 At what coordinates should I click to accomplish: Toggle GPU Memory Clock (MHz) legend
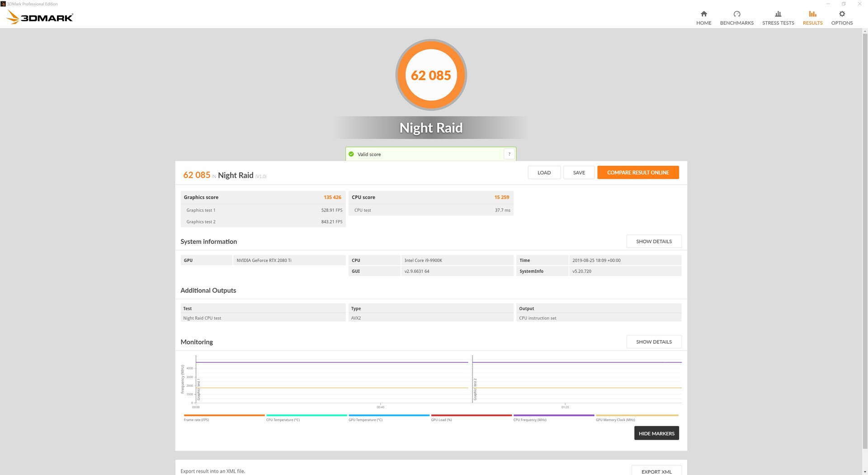coord(637,418)
